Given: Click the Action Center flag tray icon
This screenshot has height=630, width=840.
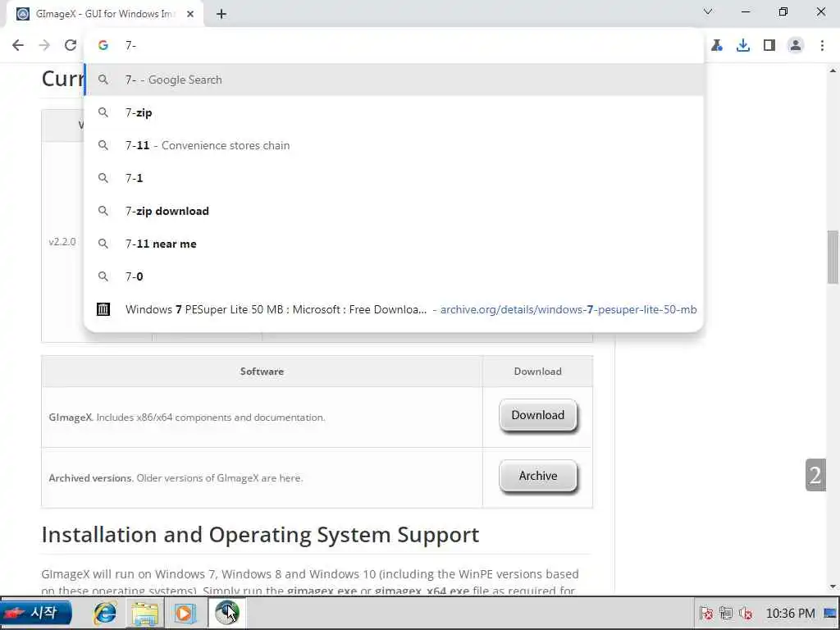Looking at the screenshot, I should coord(706,613).
